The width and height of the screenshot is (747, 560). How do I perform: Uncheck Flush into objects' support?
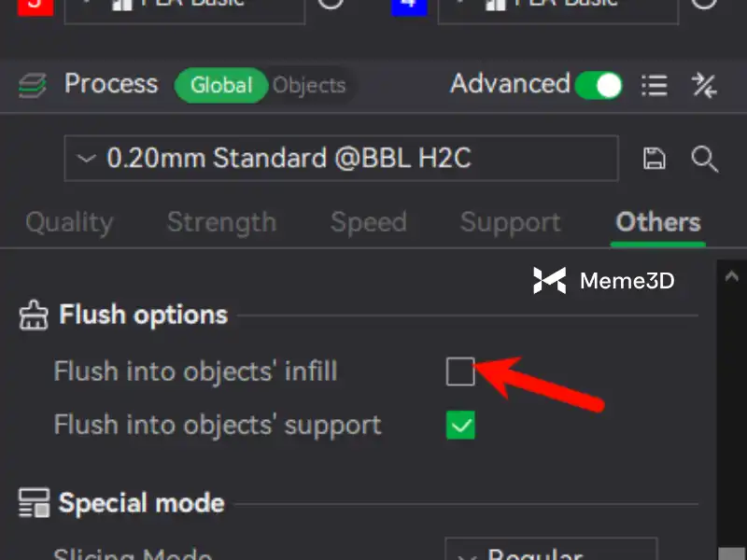pos(460,426)
